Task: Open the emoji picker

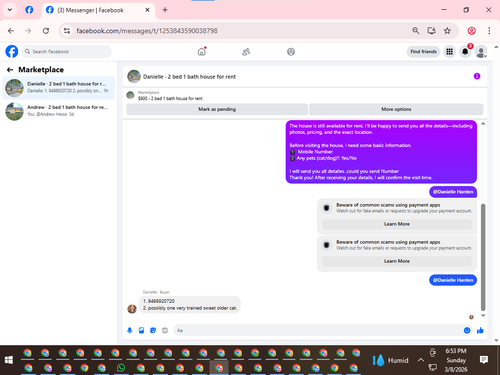Action: 467,330
